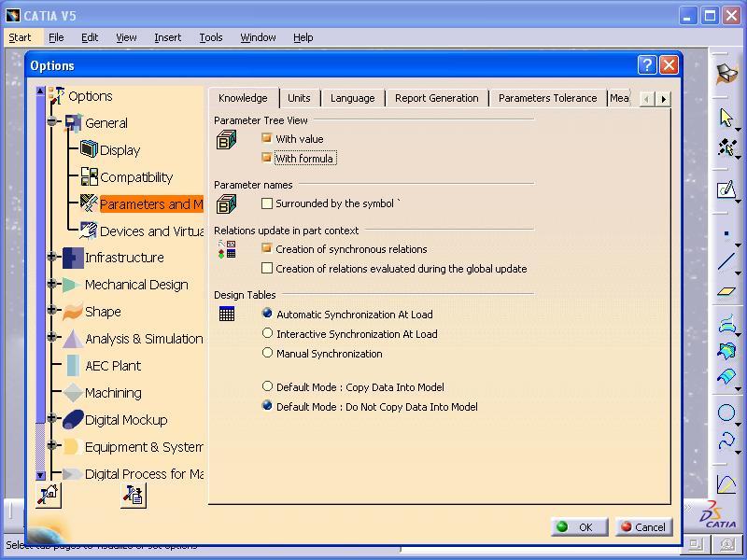The image size is (747, 560).
Task: Expand the Mechanical Design category
Action: [x=52, y=285]
